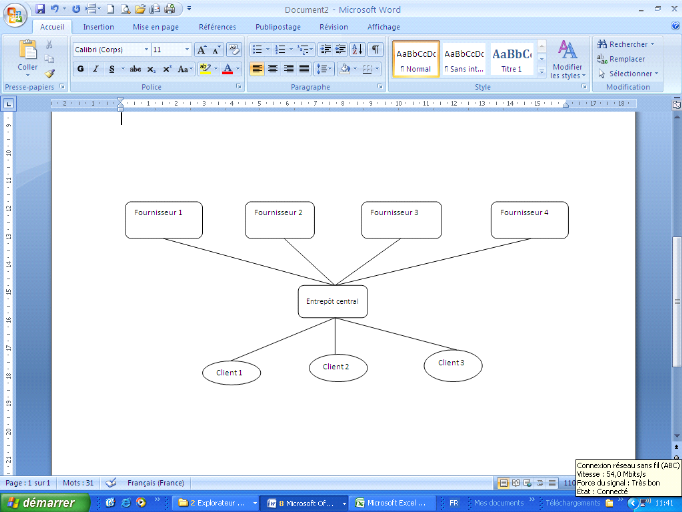
Task: Redo the last action
Action: pyautogui.click(x=76, y=9)
